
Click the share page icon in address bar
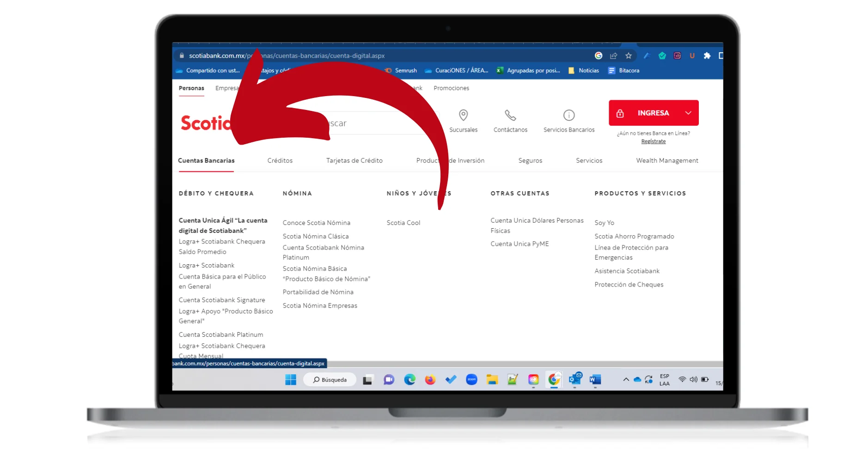pyautogui.click(x=613, y=56)
